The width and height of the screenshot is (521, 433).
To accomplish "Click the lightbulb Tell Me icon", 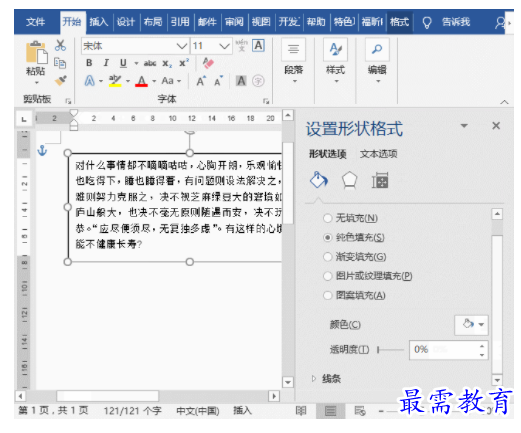I will coord(426,23).
